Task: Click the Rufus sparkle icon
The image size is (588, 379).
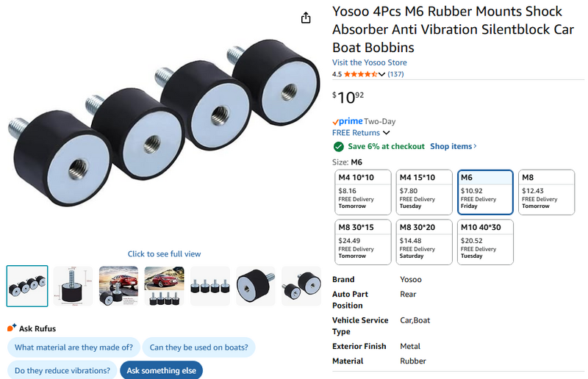Action: [x=11, y=328]
